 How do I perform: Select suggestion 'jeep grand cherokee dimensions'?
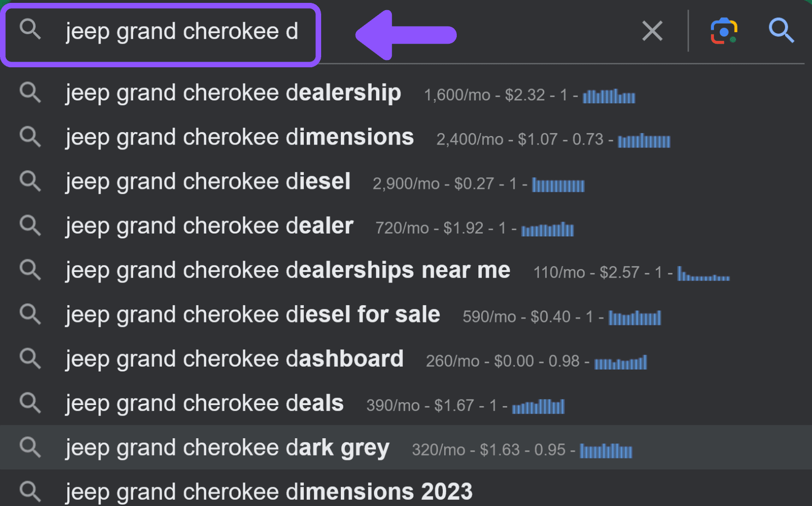tap(406, 137)
